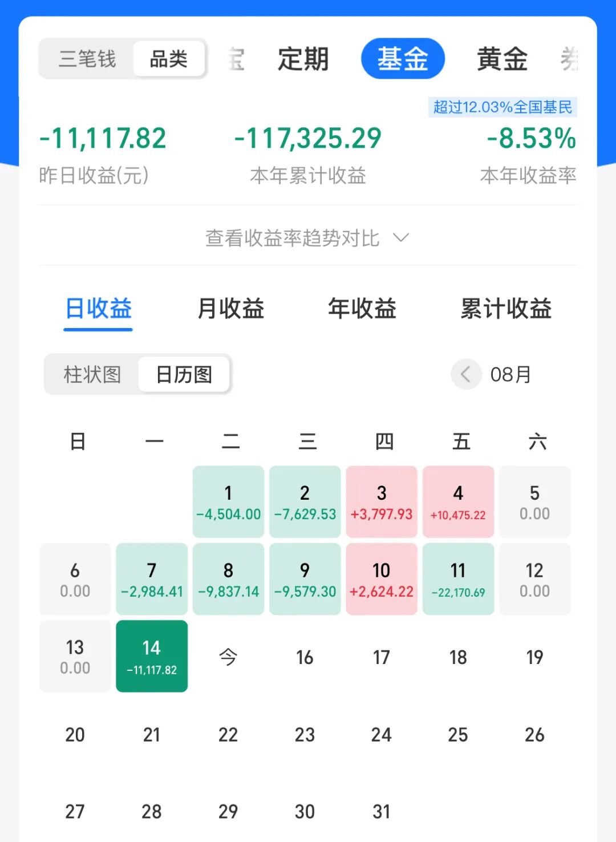The height and width of the screenshot is (842, 616).
Task: Select the 日历图 calendar view
Action: click(184, 375)
